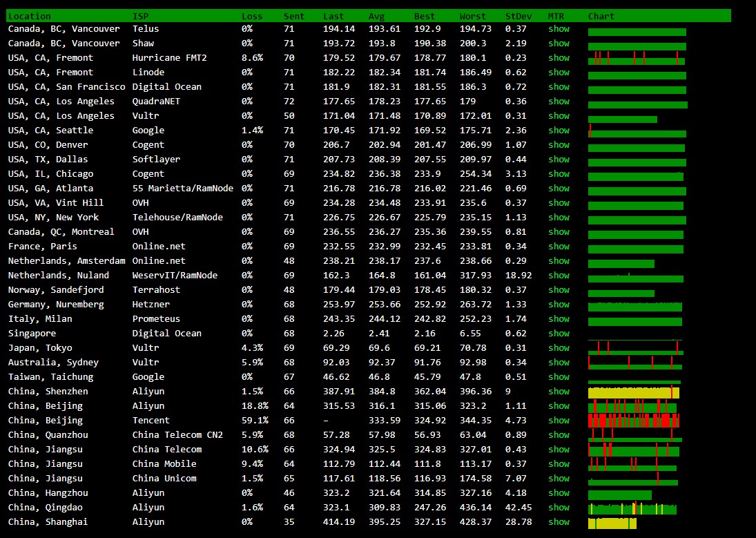Select 'USA, VA, Vint Hill' location

(56, 202)
